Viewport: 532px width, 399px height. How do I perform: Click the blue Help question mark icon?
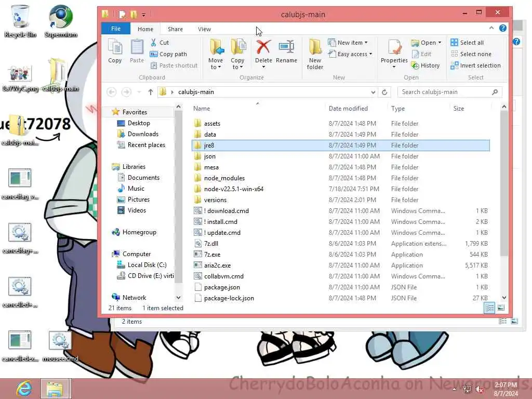pyautogui.click(x=503, y=28)
